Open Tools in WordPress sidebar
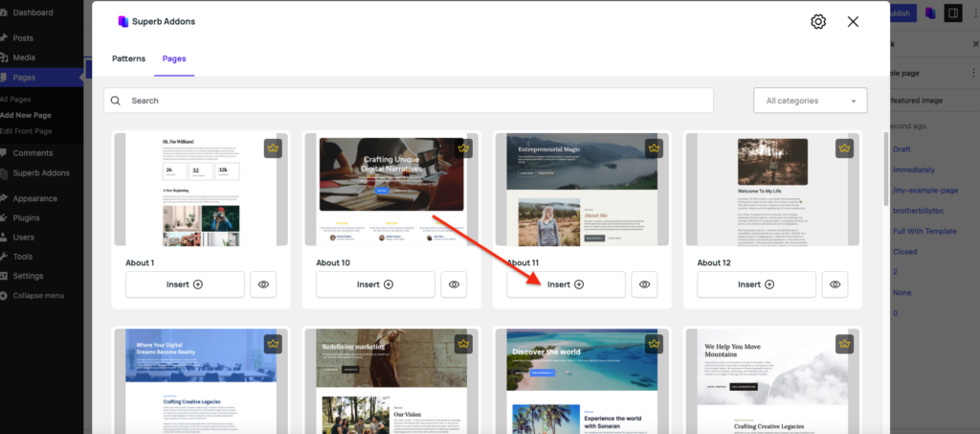This screenshot has height=434, width=980. point(23,257)
